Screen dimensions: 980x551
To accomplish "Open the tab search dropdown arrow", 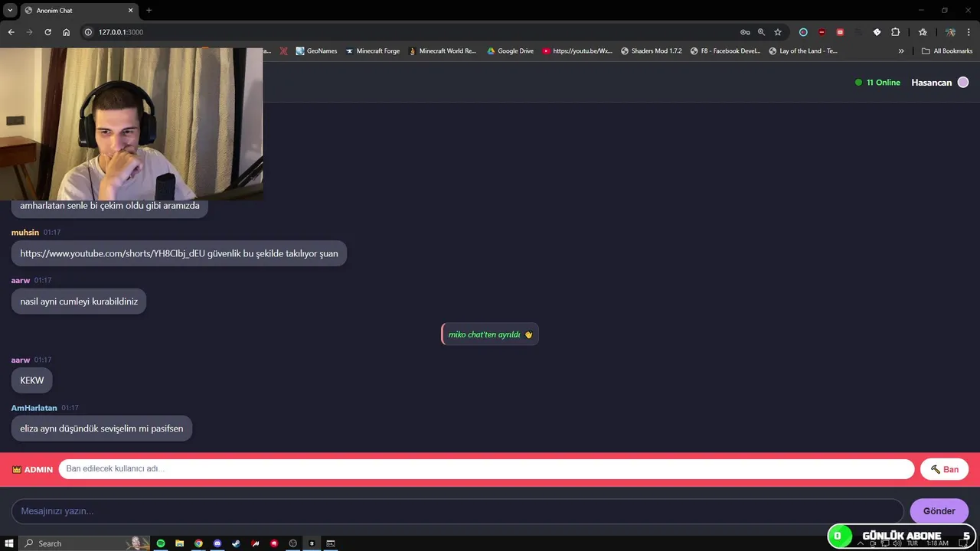I will point(10,10).
